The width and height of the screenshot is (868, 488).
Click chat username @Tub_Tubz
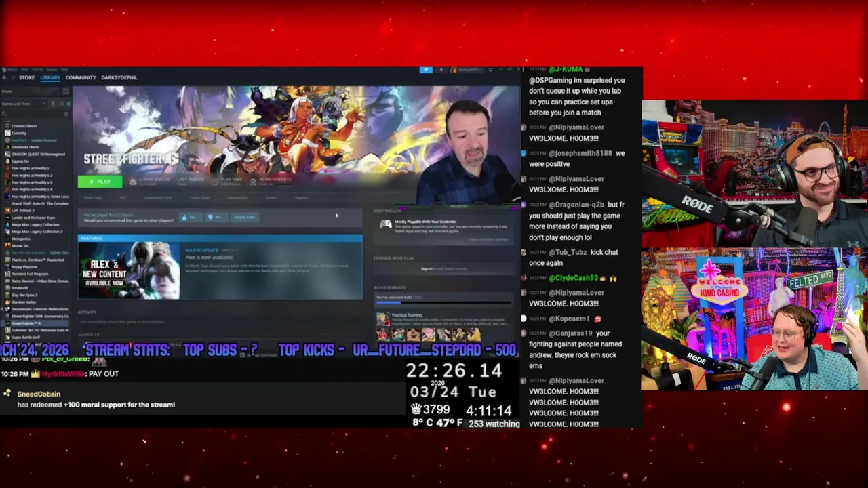pos(568,252)
